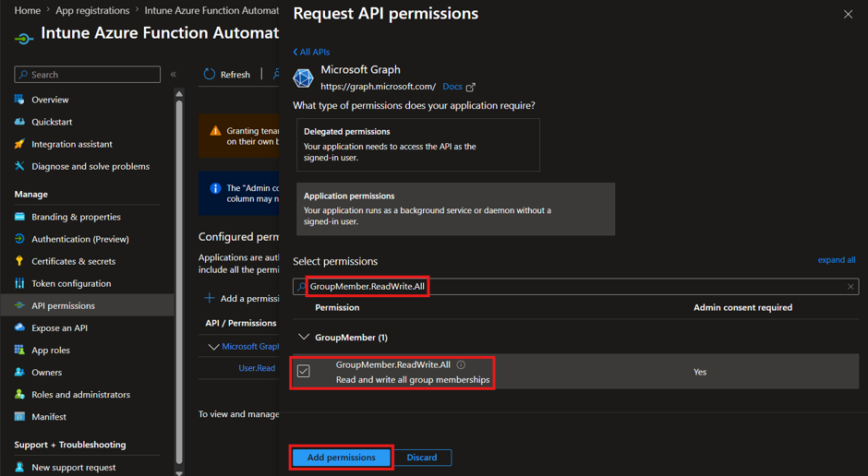The width and height of the screenshot is (868, 476).
Task: Click the blue info icon in banner
Action: tap(215, 188)
